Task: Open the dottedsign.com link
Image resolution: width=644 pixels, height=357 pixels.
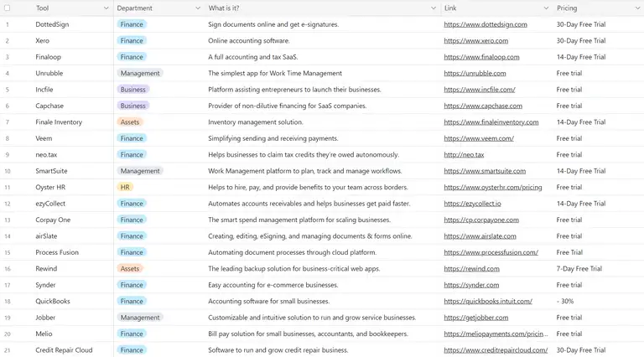Action: pyautogui.click(x=485, y=24)
